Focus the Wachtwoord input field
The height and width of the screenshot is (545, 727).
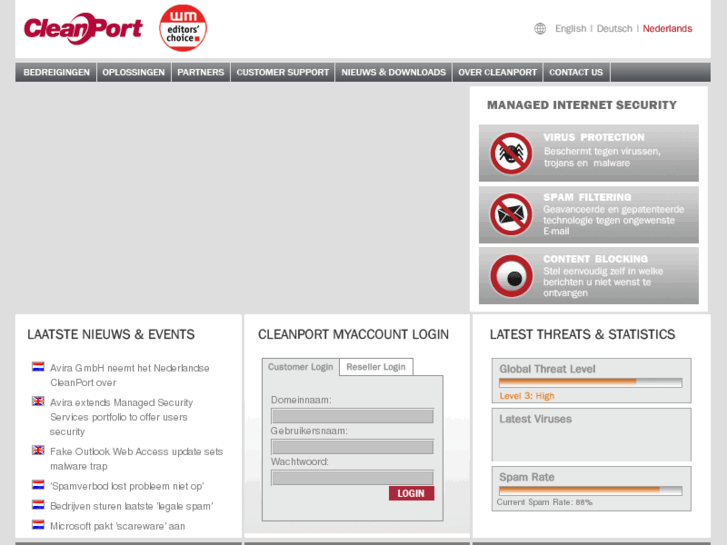pos(352,477)
